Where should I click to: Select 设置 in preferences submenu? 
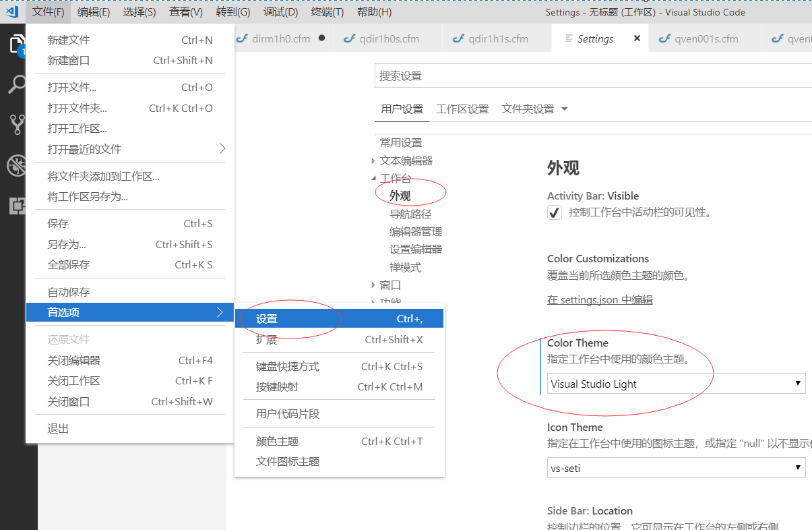coord(339,319)
